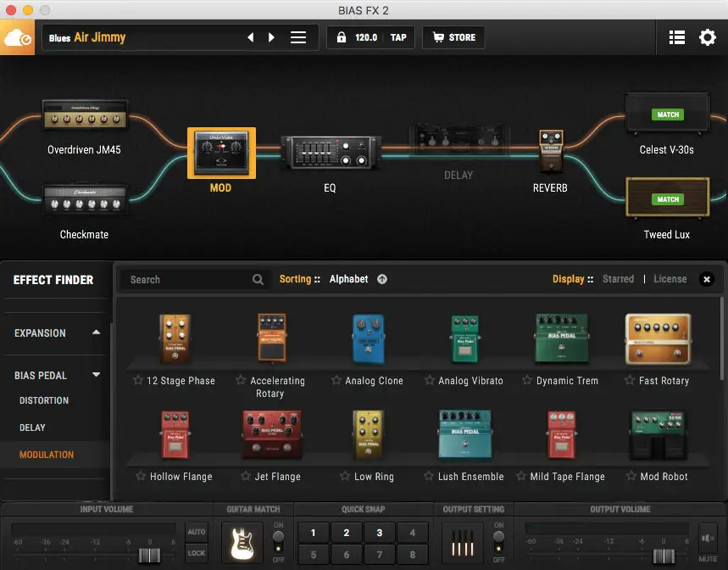Expand the Expansion category

pos(97,332)
